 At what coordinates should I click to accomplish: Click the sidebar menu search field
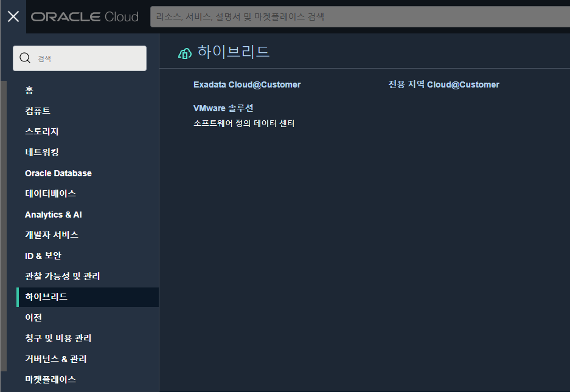coord(80,58)
